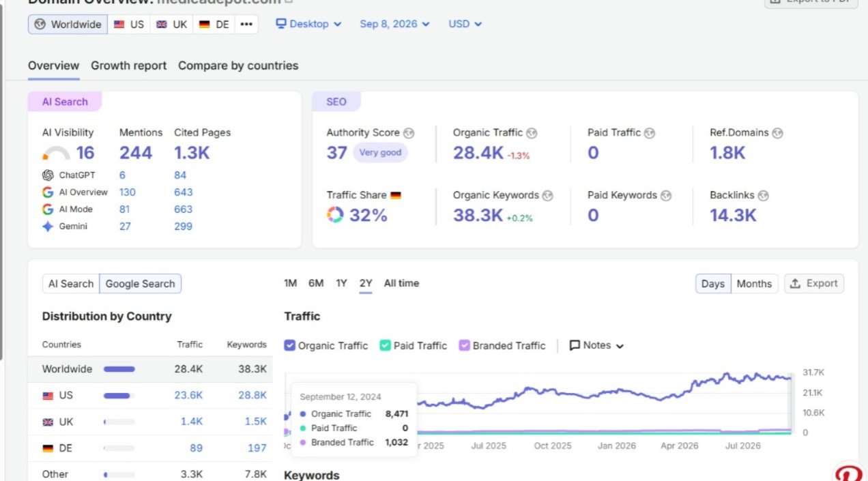The width and height of the screenshot is (868, 481).
Task: Click the Paid Traffic globe info icon
Action: (x=650, y=133)
